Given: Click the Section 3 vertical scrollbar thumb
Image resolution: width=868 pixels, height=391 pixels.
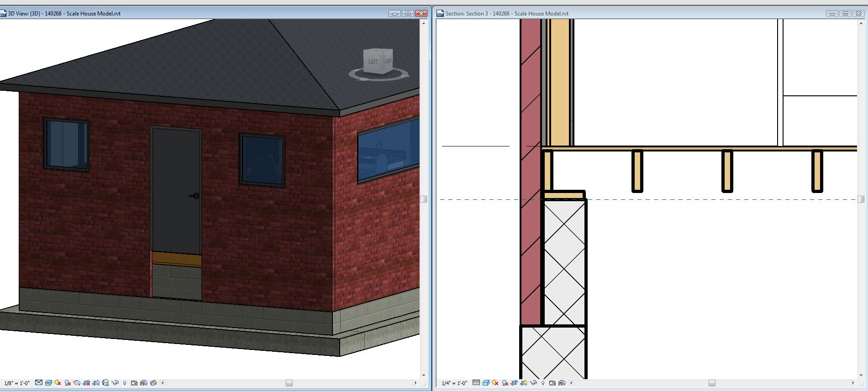Looking at the screenshot, I should click(x=861, y=199).
